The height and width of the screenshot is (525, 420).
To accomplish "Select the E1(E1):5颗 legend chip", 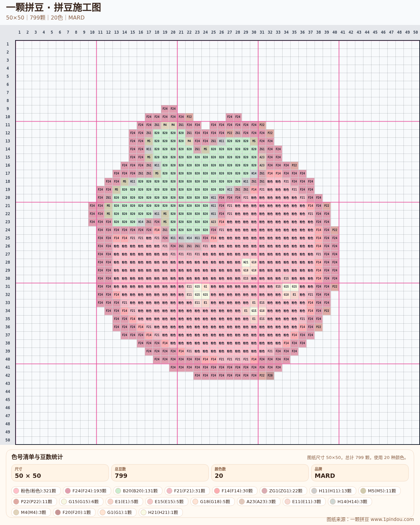I will (124, 501).
